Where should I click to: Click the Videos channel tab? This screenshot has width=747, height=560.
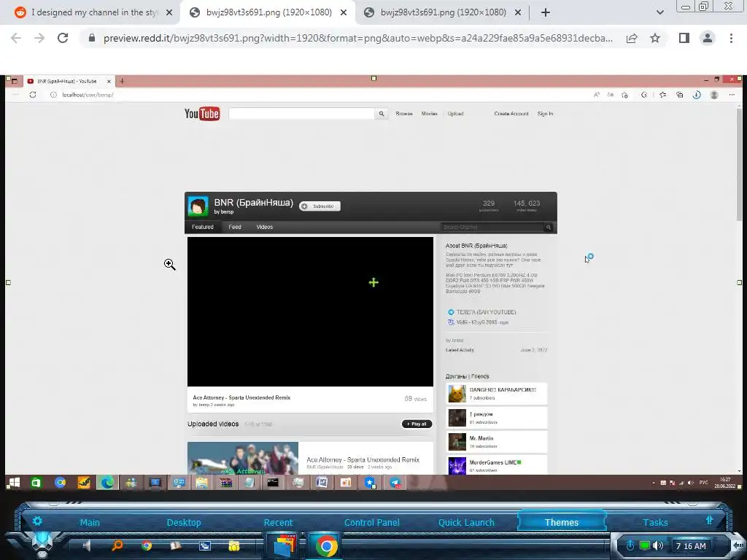(x=264, y=227)
